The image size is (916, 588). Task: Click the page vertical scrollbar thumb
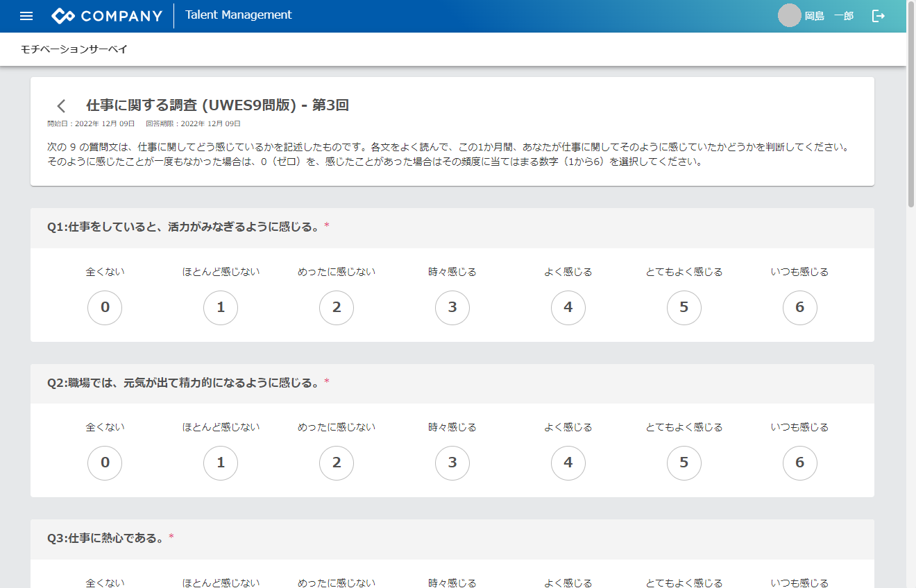911,104
